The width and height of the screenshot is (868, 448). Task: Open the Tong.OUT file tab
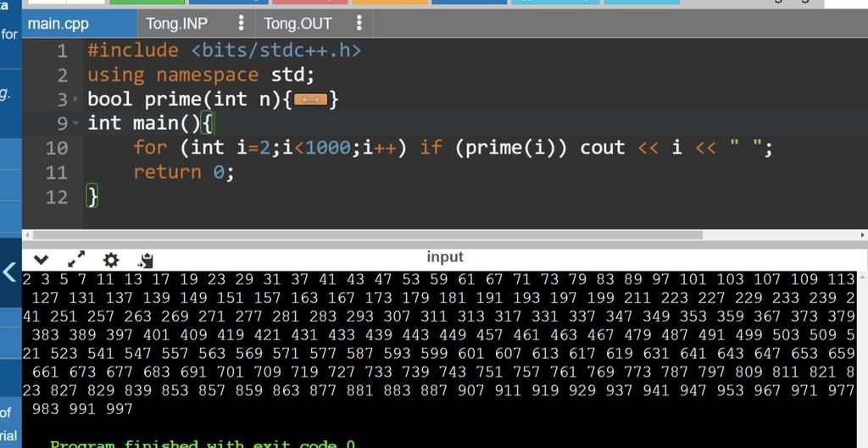[x=298, y=24]
